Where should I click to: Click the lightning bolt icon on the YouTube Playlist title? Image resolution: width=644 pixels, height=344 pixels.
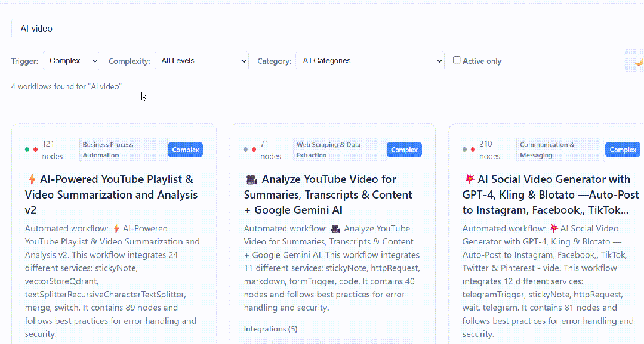32,179
